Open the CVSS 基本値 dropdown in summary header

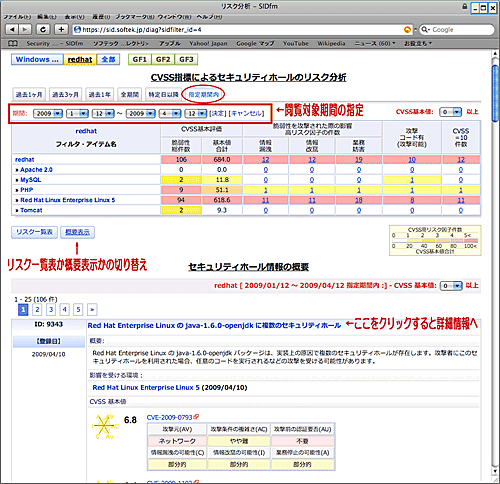(451, 286)
